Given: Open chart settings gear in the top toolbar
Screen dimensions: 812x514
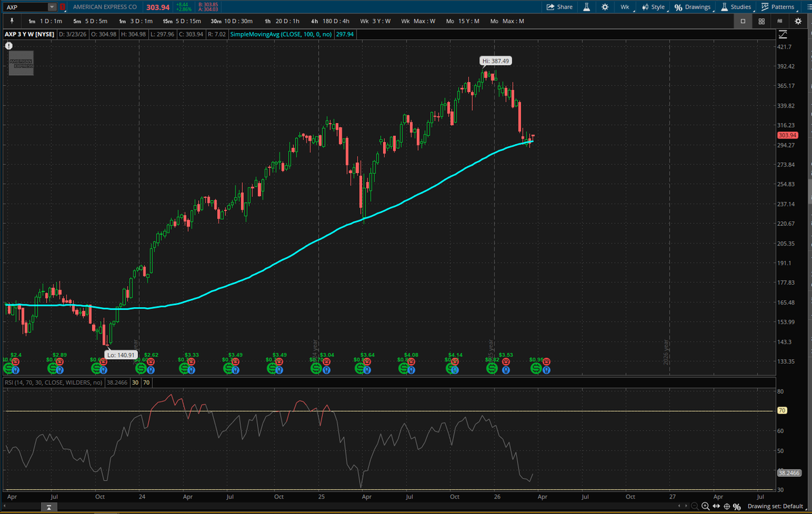Looking at the screenshot, I should tap(604, 7).
